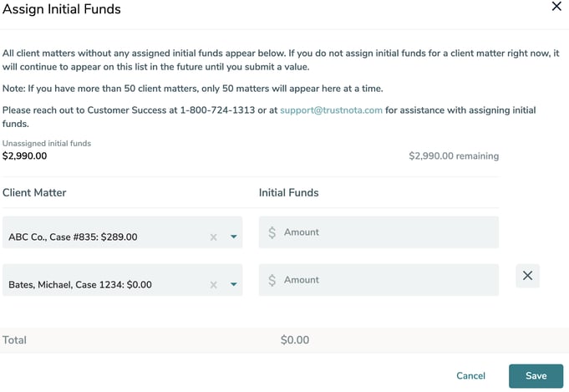
Task: Click the Total amount $0.00 value
Action: coord(295,340)
